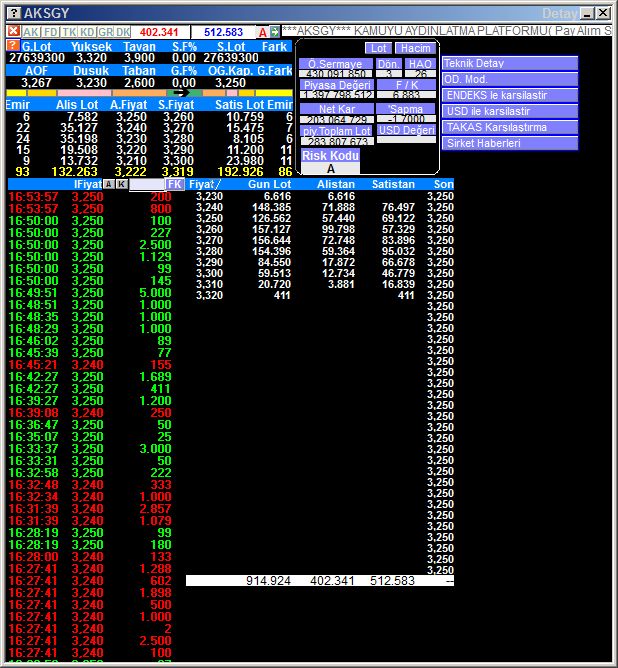Open TAKAS Karşılaştırma
The image size is (618, 668).
[510, 127]
